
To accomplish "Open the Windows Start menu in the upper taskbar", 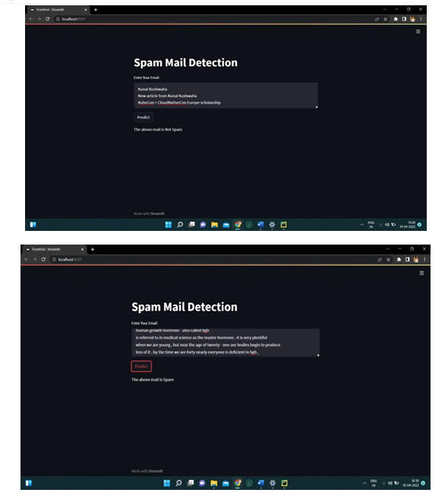I will pyautogui.click(x=169, y=225).
